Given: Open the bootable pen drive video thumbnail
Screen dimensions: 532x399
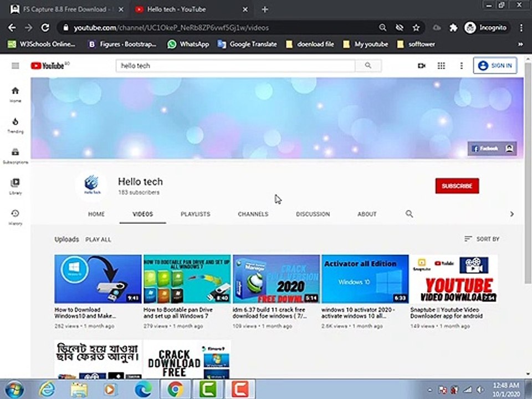Looking at the screenshot, I should click(x=187, y=279).
